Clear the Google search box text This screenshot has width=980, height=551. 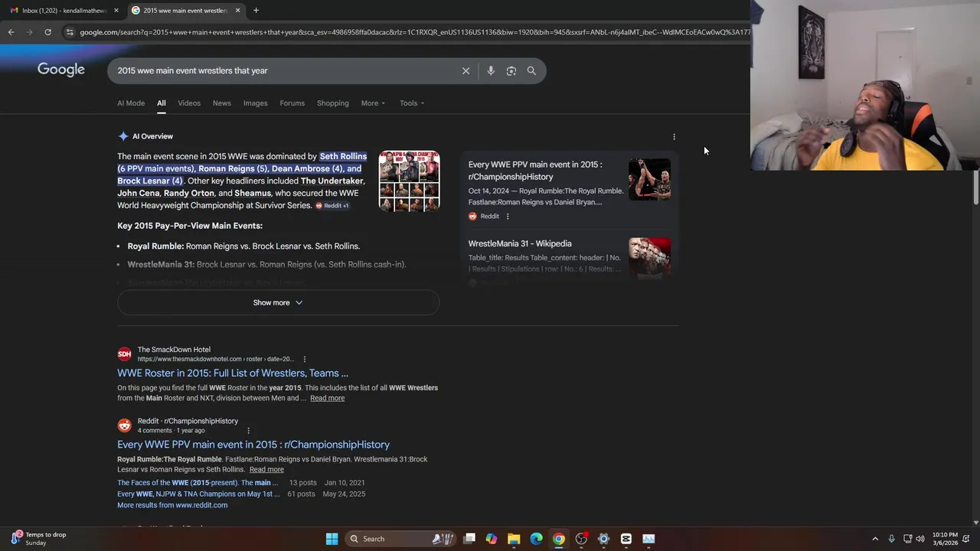[x=465, y=70]
